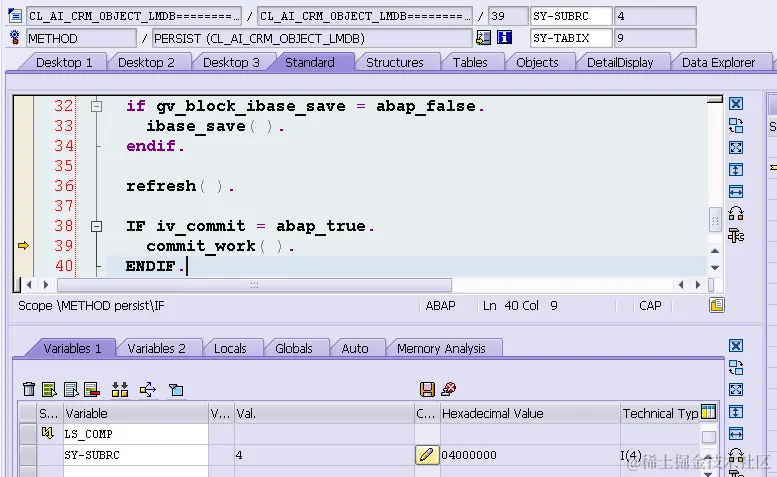This screenshot has width=777, height=477.
Task: Select the row header of SY-SUBRC row
Action: tap(28, 455)
